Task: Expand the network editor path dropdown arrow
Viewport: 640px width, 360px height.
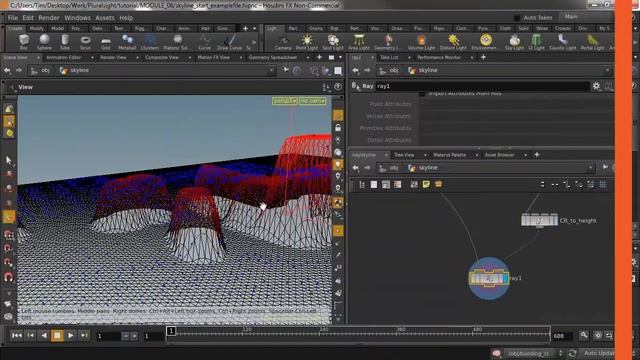Action: point(590,168)
